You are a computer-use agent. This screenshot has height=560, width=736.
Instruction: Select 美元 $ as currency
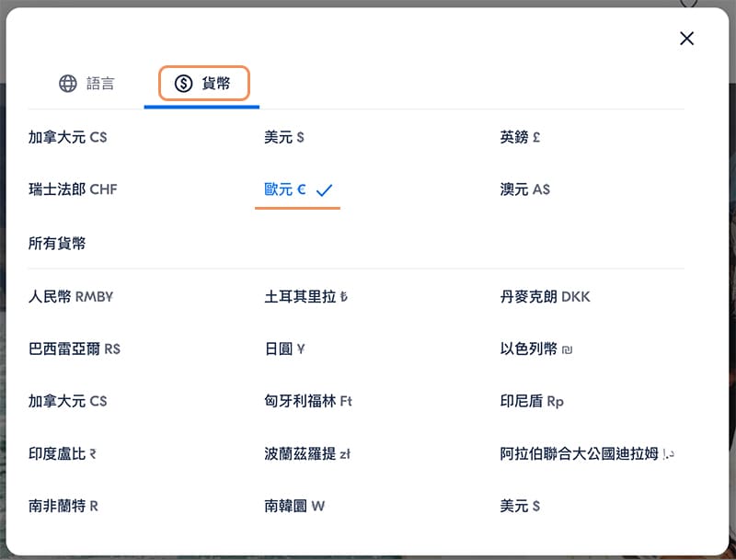click(284, 136)
